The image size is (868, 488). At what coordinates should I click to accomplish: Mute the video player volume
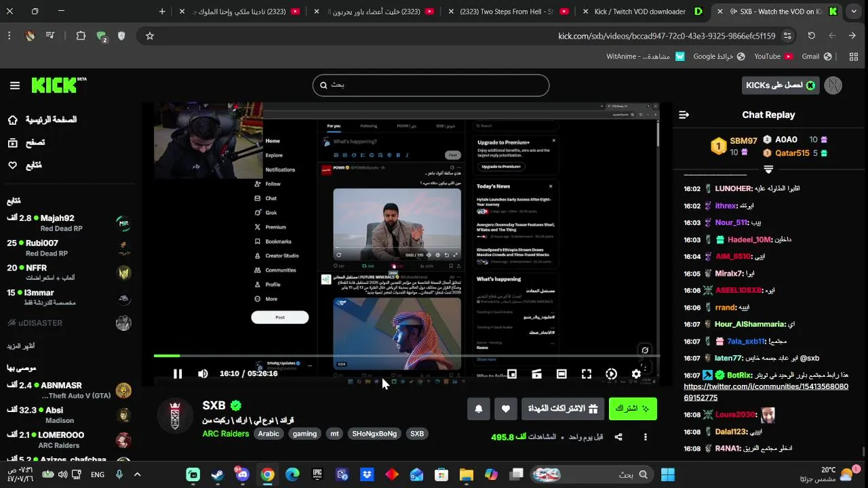(203, 373)
